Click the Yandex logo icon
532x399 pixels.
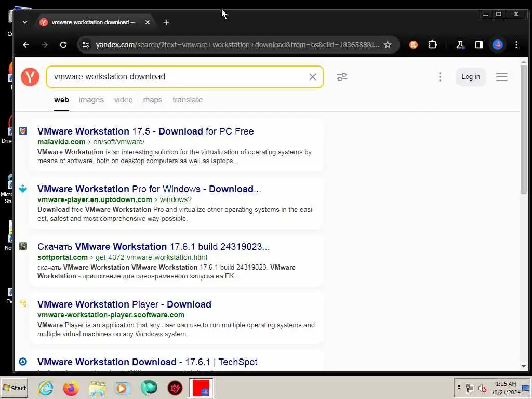click(30, 77)
